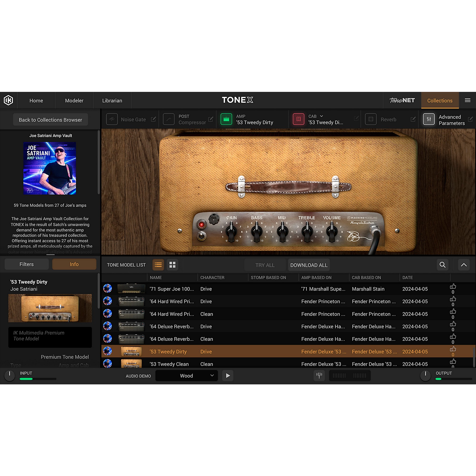Toggle the green AMP module button

click(x=226, y=119)
